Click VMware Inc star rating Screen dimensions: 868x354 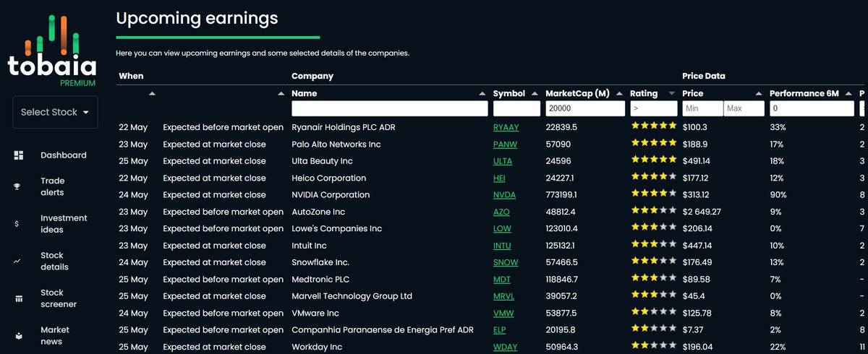(x=654, y=312)
